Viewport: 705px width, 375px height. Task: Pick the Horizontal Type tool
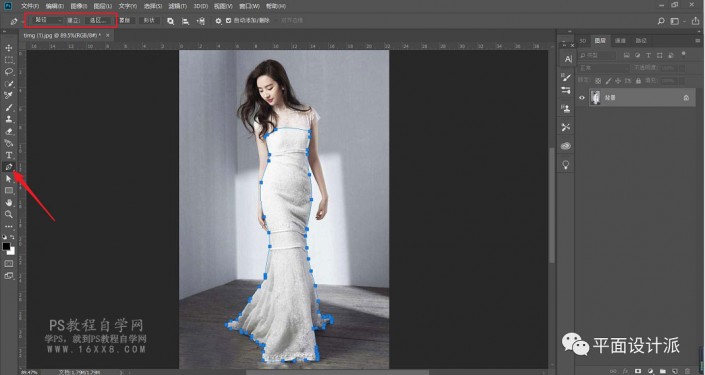(9, 155)
